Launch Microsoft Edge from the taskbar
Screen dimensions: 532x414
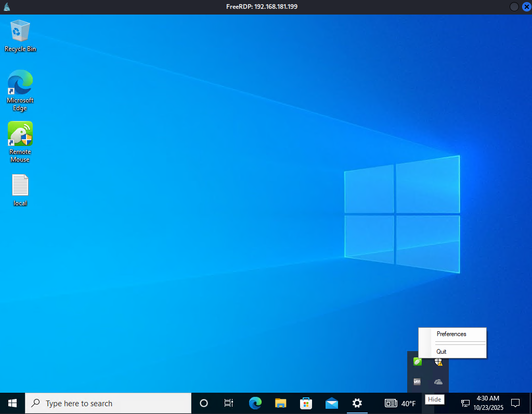(x=255, y=403)
